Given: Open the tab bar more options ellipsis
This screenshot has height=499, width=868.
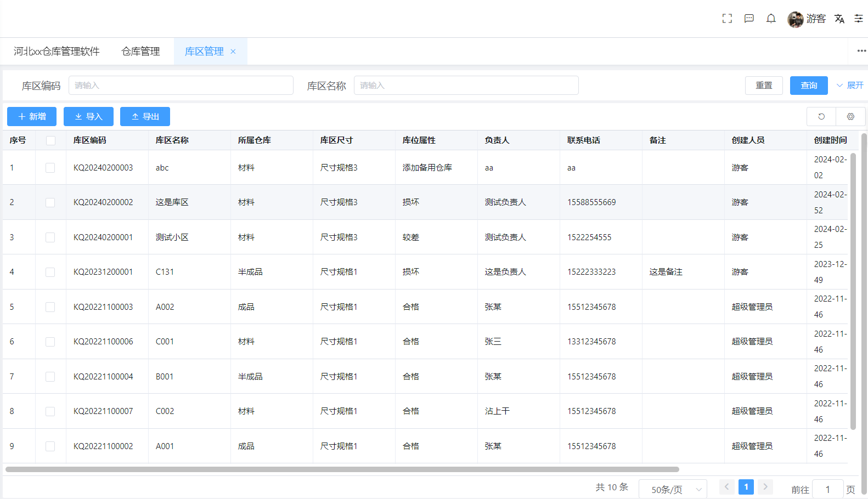Looking at the screenshot, I should (x=861, y=51).
